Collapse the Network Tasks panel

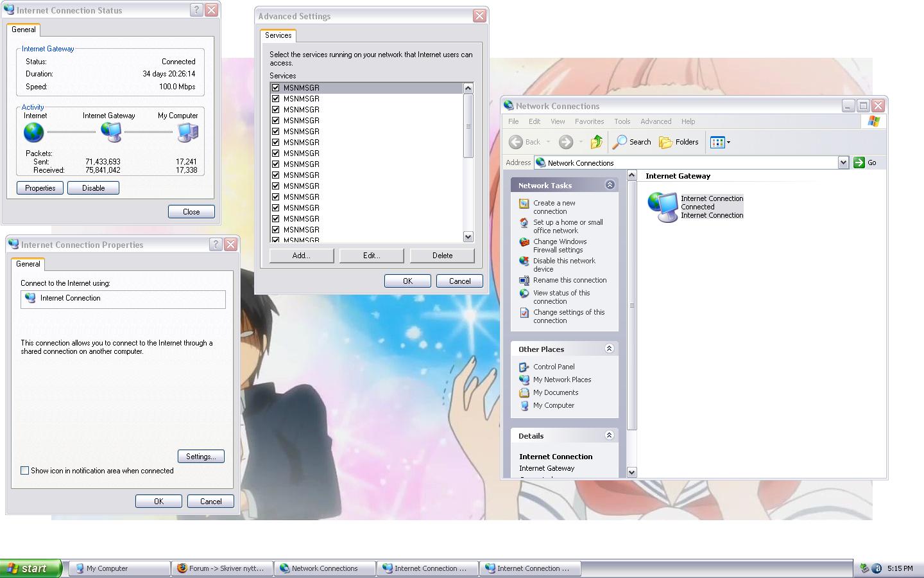click(x=610, y=185)
